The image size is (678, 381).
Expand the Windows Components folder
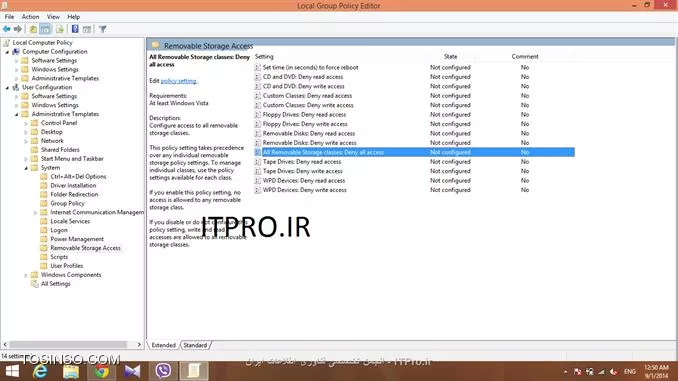(x=26, y=275)
